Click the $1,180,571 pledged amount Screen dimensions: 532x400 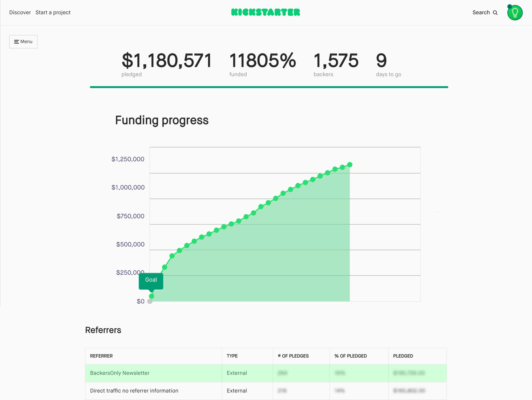(x=167, y=61)
